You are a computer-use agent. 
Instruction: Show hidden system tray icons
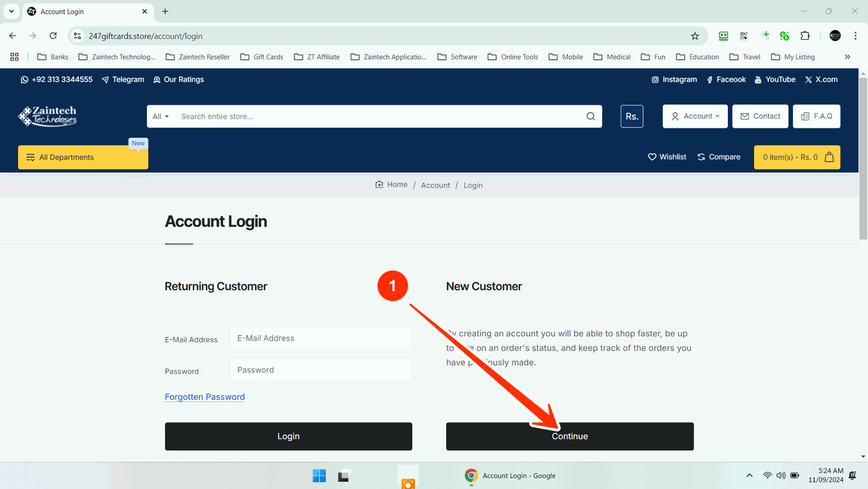tap(750, 476)
